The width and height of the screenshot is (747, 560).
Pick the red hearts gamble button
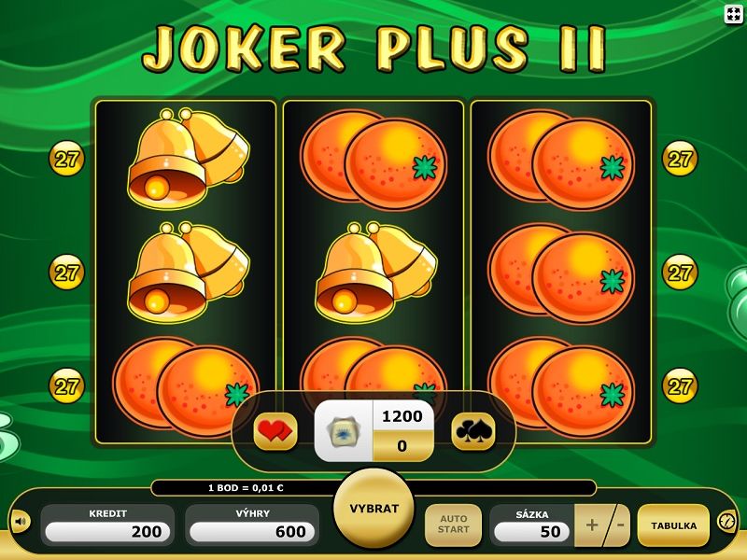click(x=275, y=431)
